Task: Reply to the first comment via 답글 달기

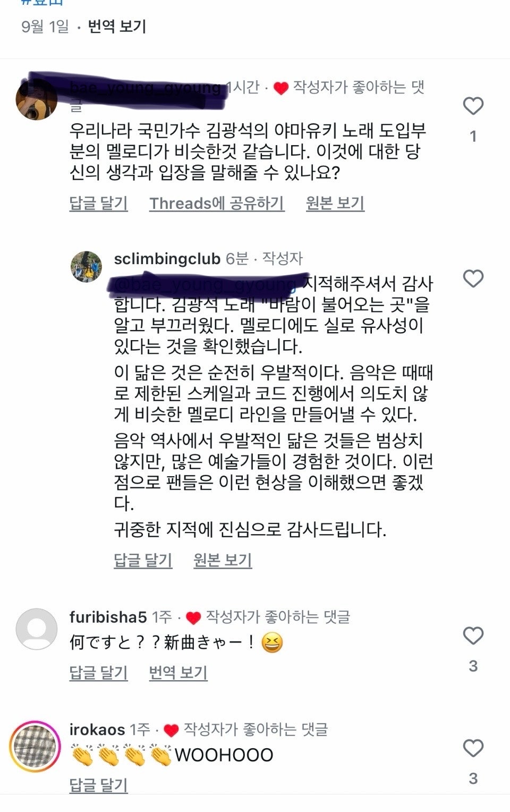Action: tap(99, 203)
